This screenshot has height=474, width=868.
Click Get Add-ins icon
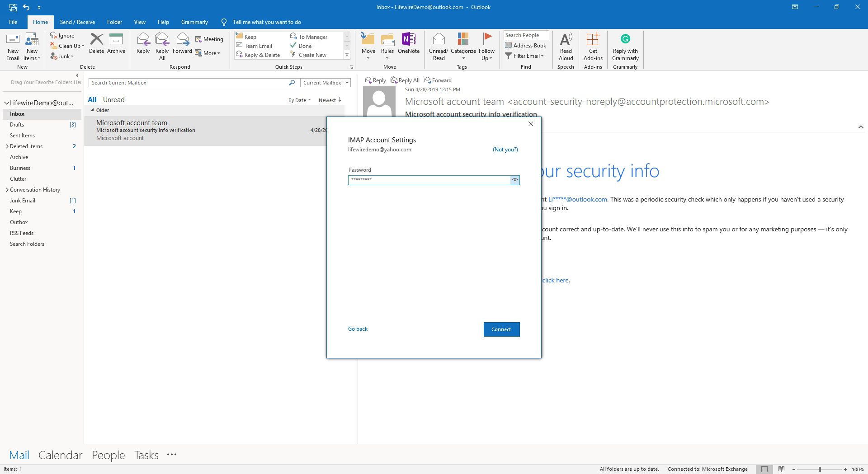(x=593, y=47)
